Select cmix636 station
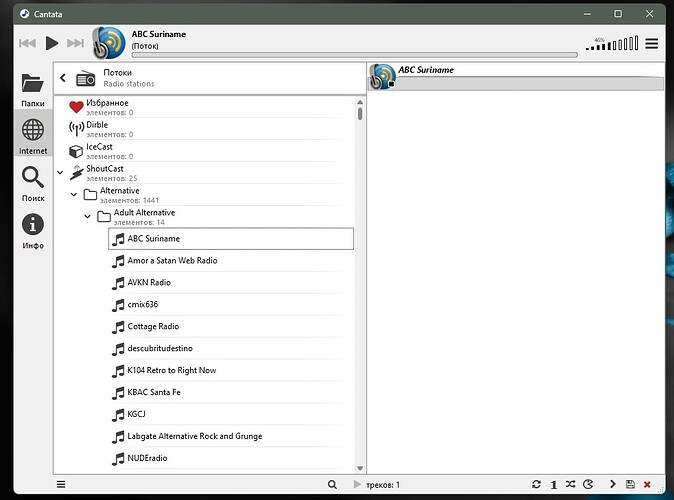 [231, 304]
